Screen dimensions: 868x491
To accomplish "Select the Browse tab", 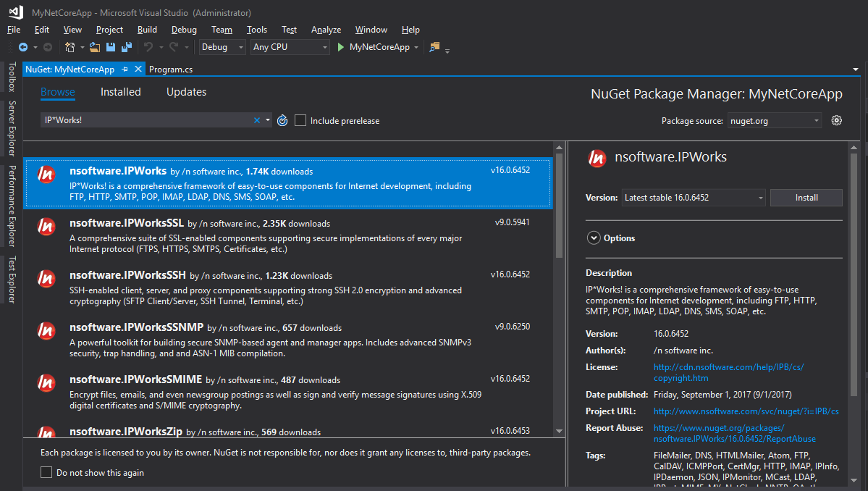I will click(x=58, y=92).
